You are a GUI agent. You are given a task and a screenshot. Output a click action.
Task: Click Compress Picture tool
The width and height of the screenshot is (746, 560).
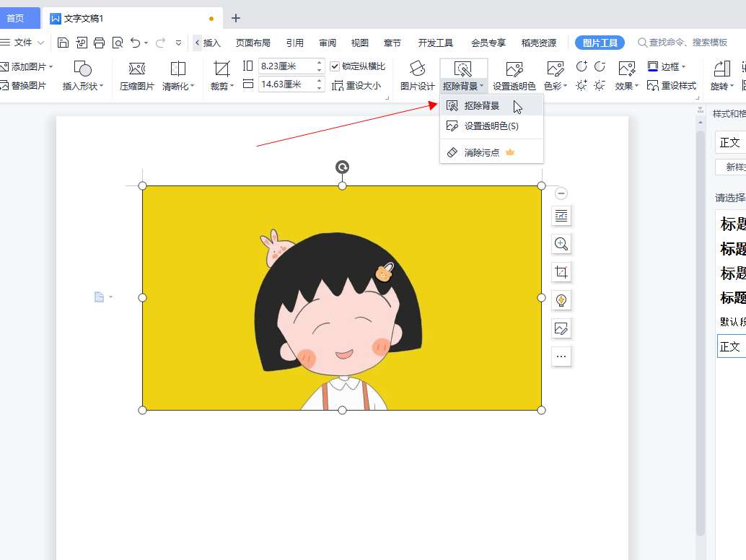point(137,76)
